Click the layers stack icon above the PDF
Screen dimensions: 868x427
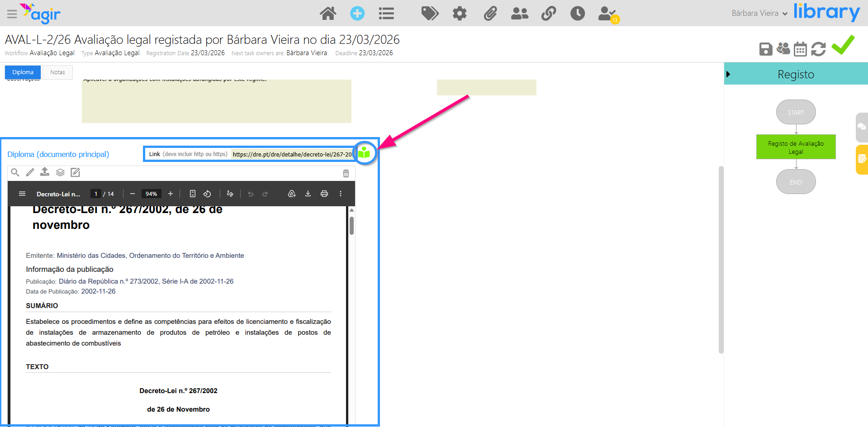pyautogui.click(x=60, y=172)
